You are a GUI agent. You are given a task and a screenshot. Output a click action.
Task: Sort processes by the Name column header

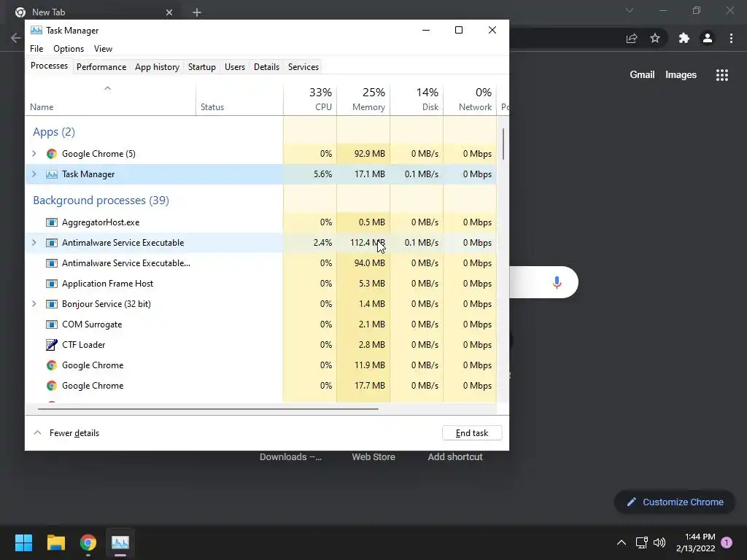111,99
